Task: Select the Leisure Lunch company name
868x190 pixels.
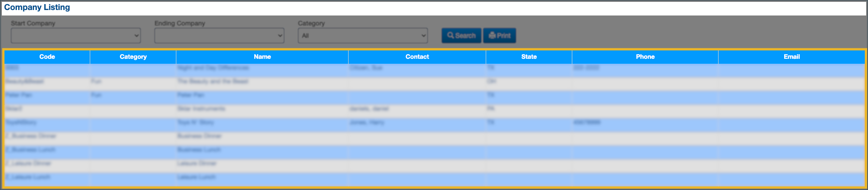Action: point(196,177)
